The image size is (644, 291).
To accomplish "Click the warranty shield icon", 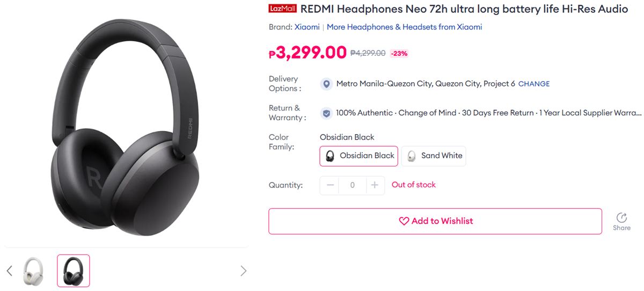I will (x=326, y=113).
